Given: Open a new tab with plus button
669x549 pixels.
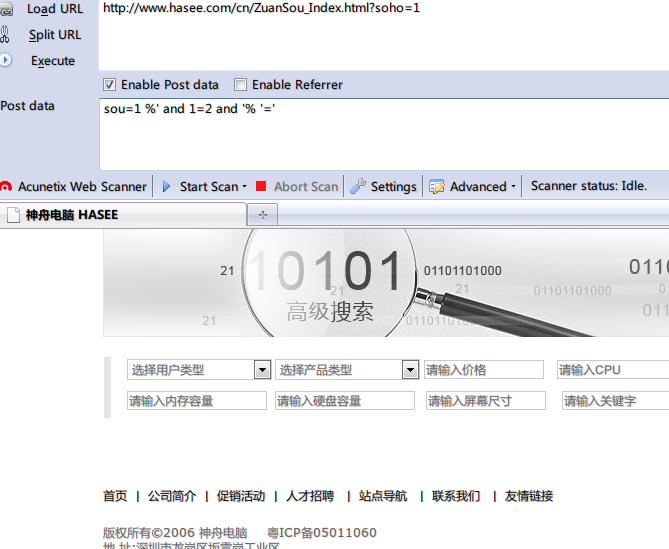Looking at the screenshot, I should (262, 215).
